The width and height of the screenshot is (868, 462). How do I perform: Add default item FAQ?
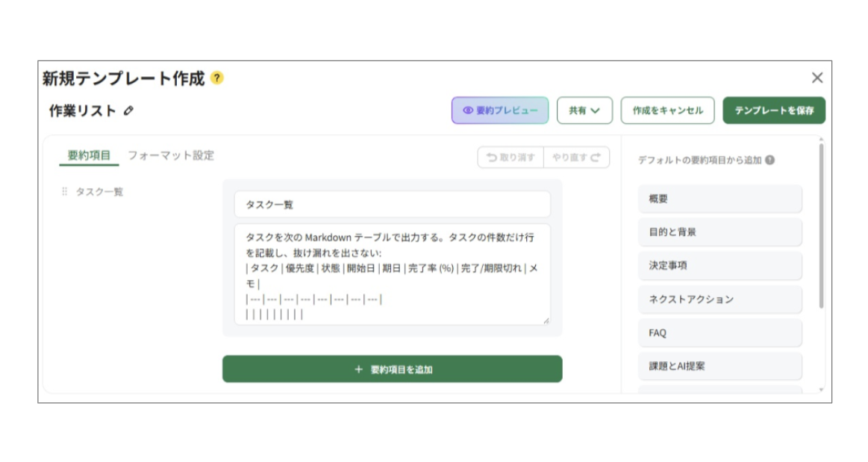pos(719,333)
